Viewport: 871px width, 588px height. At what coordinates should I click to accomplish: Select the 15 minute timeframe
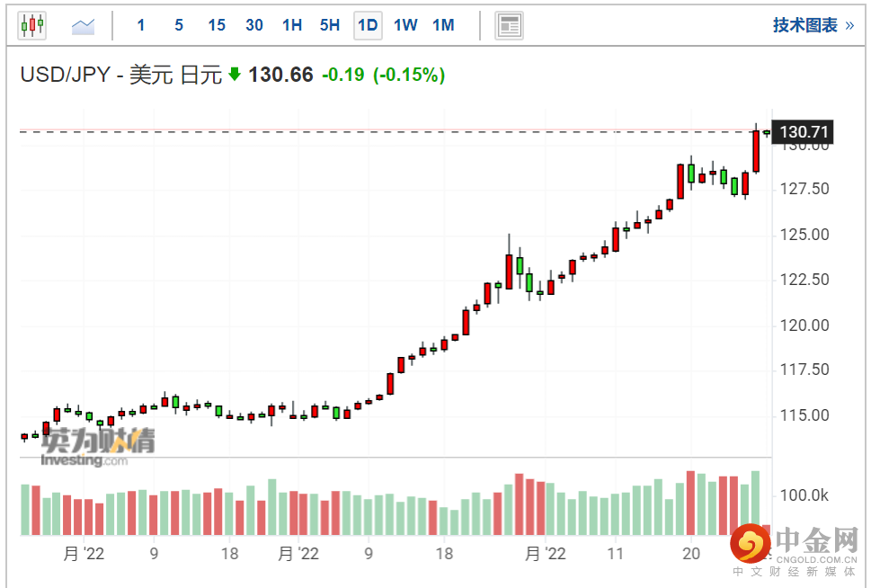pos(217,25)
